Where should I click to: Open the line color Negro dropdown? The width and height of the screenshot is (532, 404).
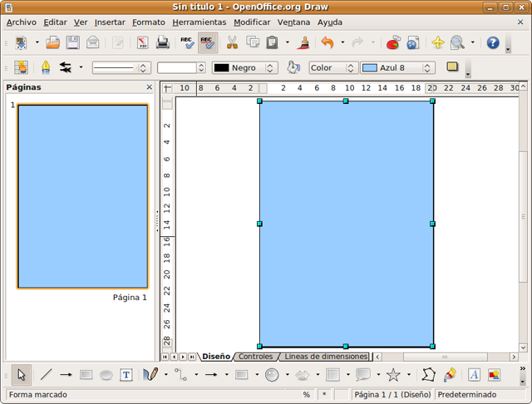pyautogui.click(x=244, y=68)
